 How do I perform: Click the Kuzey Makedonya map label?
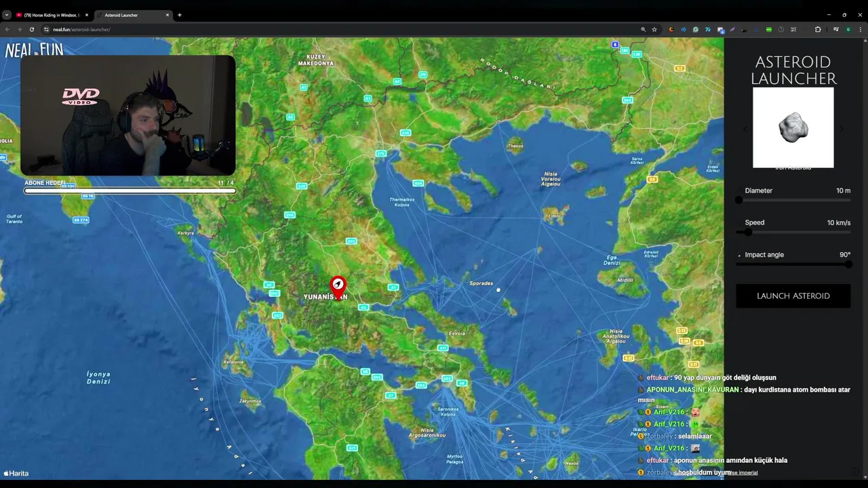316,60
